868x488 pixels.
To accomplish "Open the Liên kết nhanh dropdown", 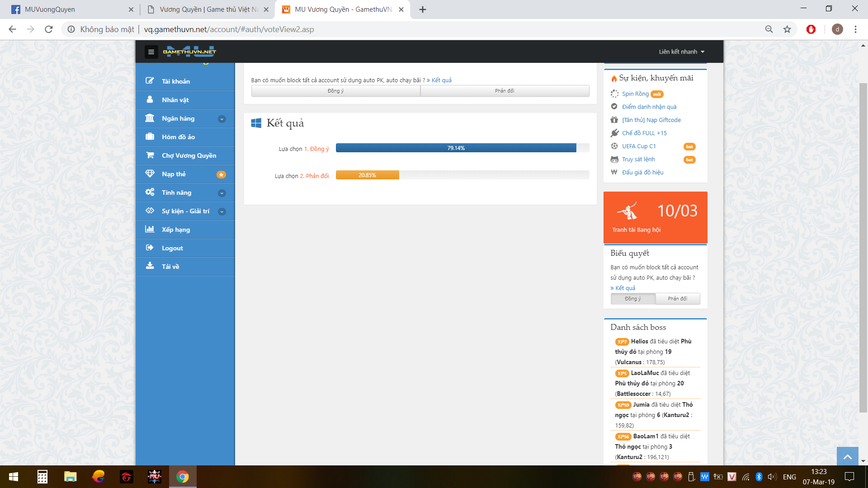I will click(681, 52).
